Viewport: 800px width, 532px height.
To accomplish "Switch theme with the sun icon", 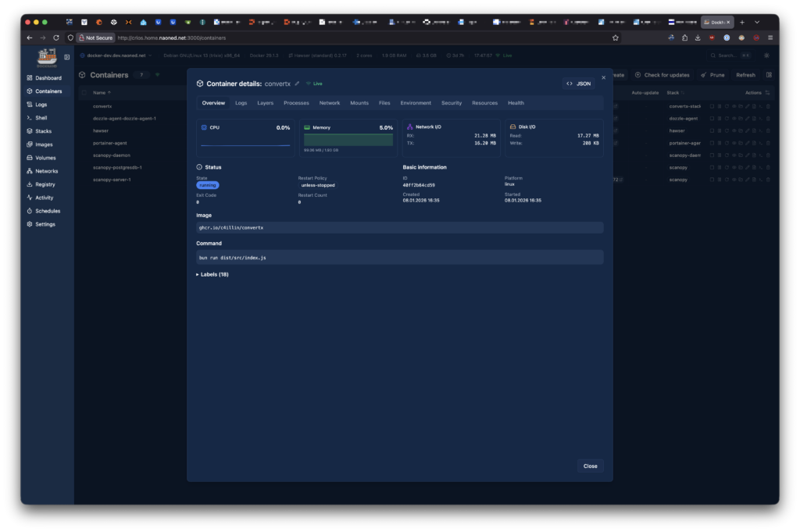I will click(x=766, y=55).
